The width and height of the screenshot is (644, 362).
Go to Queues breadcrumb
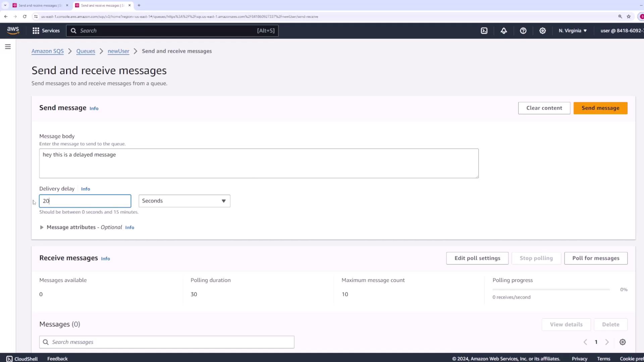tap(86, 51)
